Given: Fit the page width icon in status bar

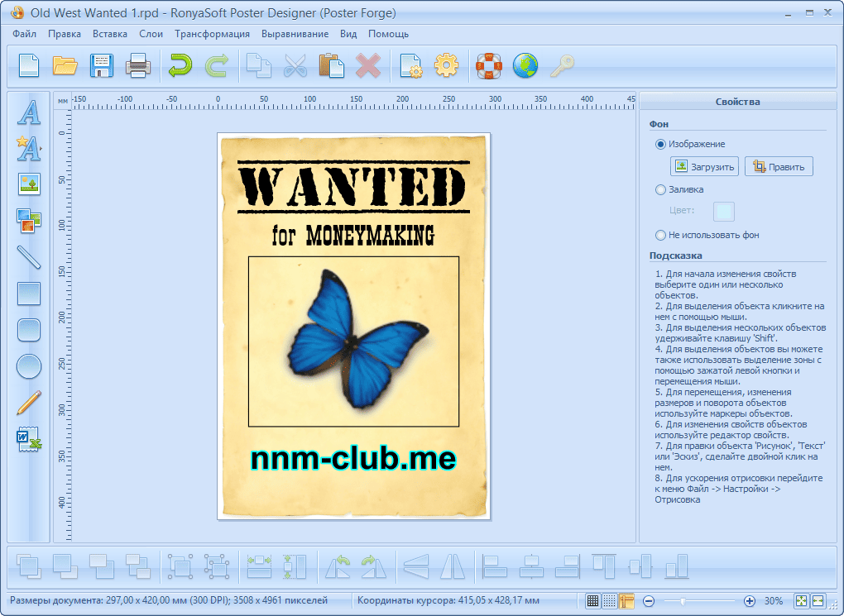Looking at the screenshot, I should tap(818, 601).
